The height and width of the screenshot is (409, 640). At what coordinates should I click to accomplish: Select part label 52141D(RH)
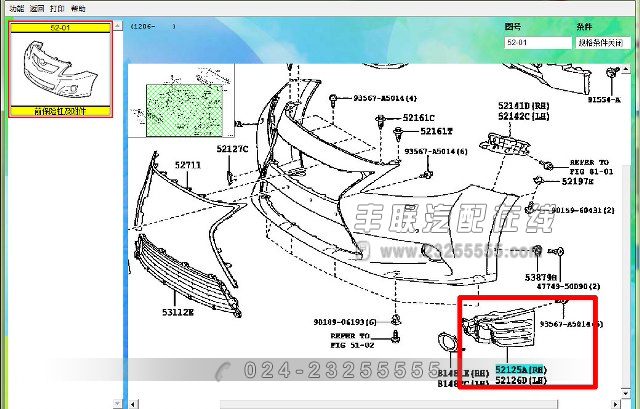tap(524, 106)
